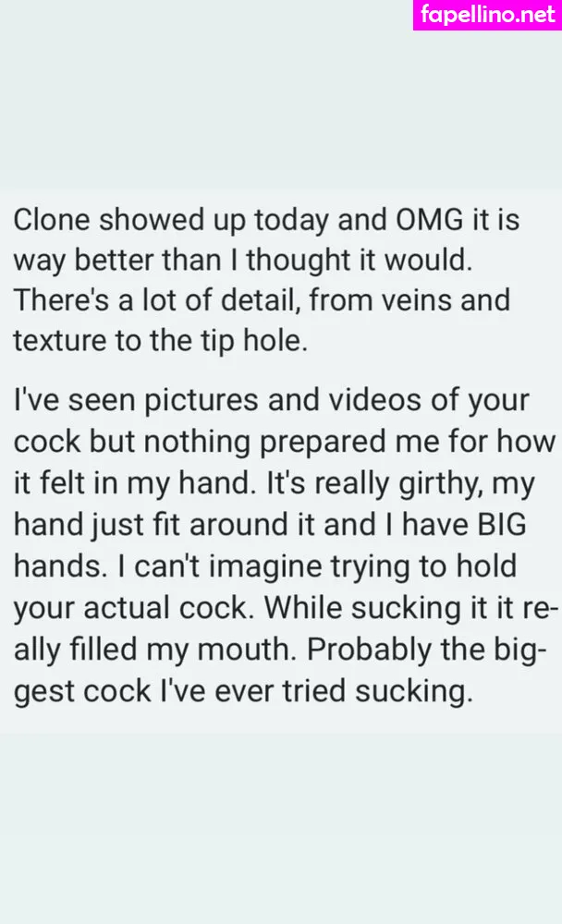The height and width of the screenshot is (924, 562).
Task: Click the word "thought" in second line
Action: [299, 261]
